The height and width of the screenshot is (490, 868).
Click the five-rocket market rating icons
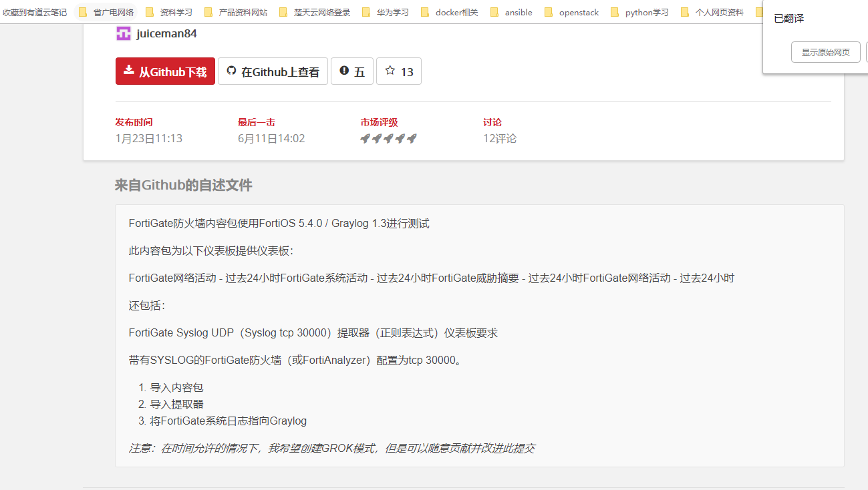389,139
